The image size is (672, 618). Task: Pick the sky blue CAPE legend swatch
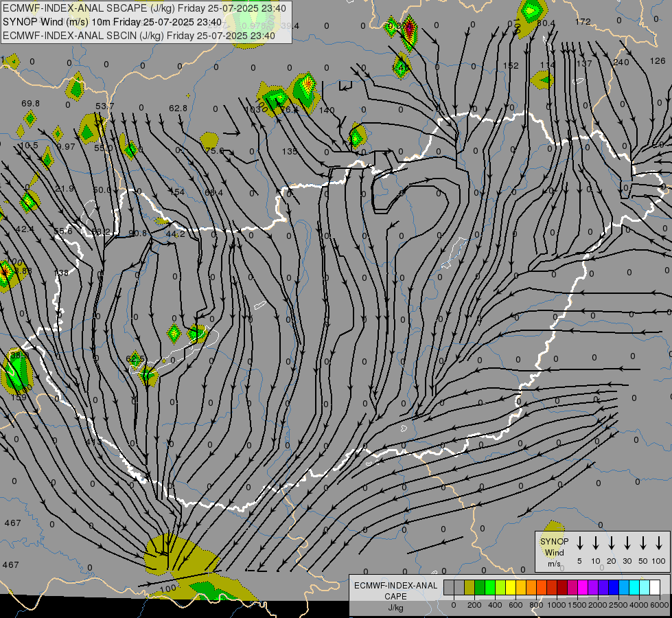tap(623, 587)
